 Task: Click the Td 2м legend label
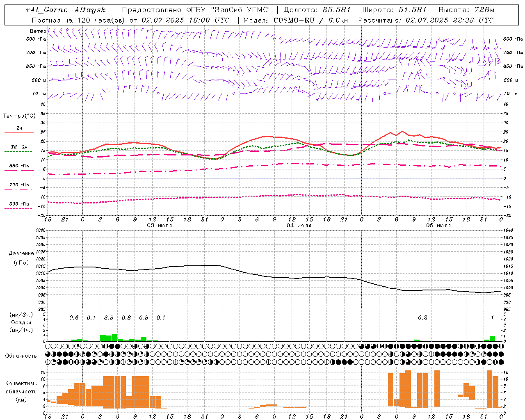19,147
